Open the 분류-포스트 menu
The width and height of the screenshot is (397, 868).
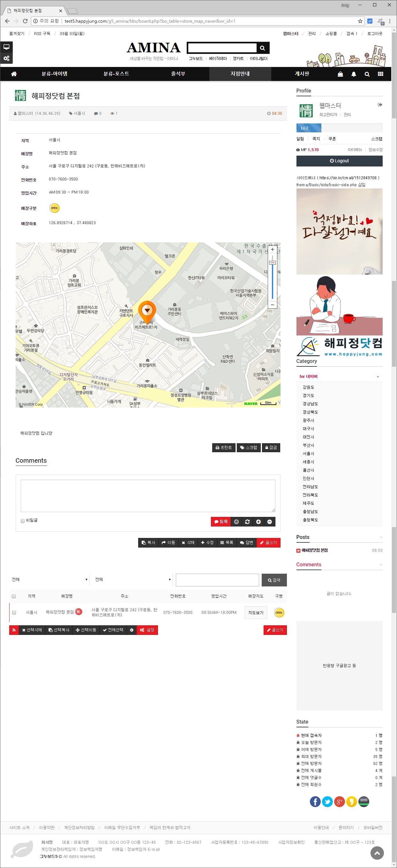tap(116, 74)
